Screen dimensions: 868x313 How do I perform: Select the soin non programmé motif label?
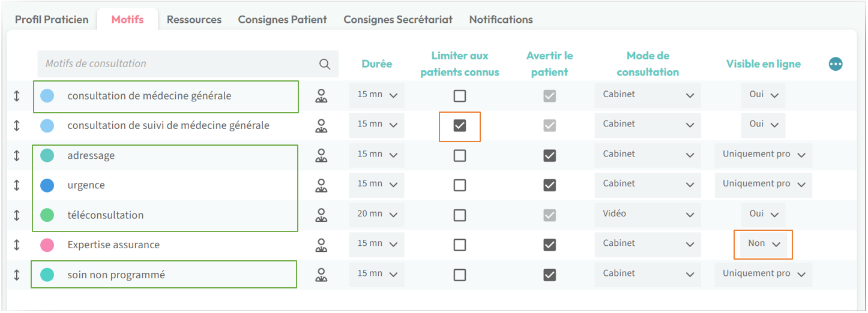click(116, 275)
